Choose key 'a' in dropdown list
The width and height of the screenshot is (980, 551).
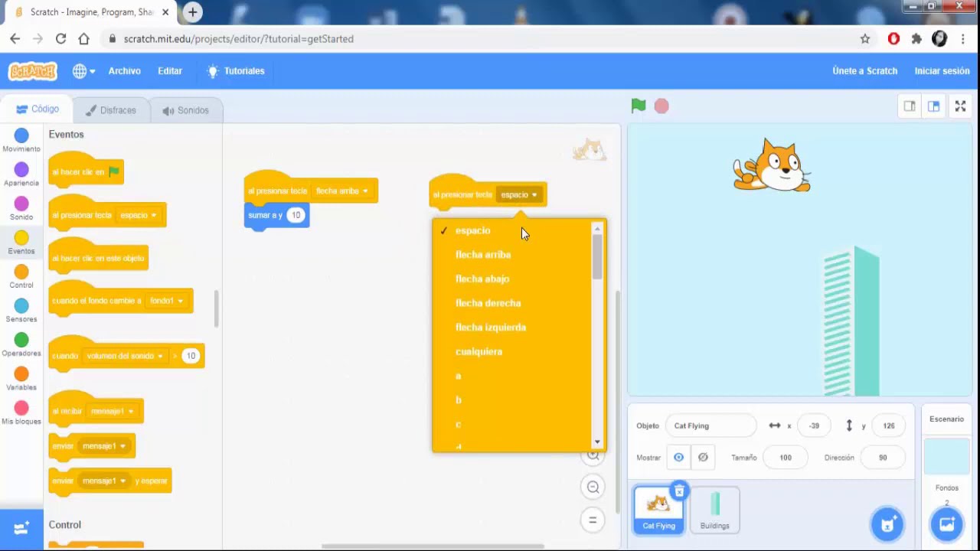tap(459, 376)
